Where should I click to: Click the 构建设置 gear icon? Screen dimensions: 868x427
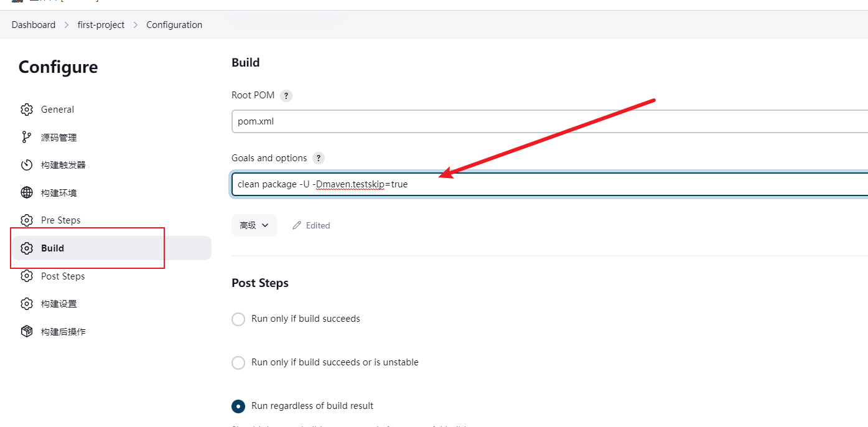point(26,304)
